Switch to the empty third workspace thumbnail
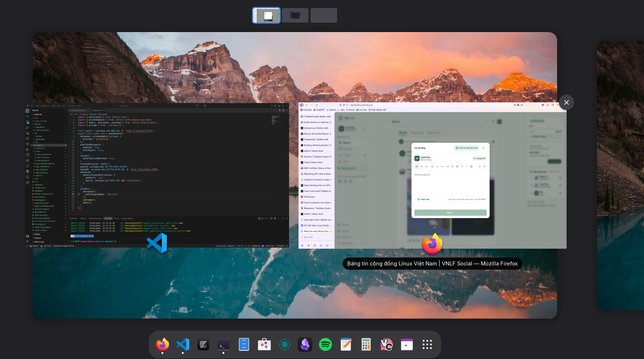 324,15
